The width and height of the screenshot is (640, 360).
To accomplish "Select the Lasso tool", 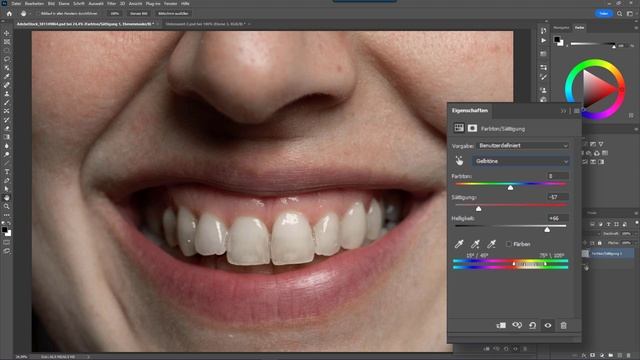I will pos(7,59).
